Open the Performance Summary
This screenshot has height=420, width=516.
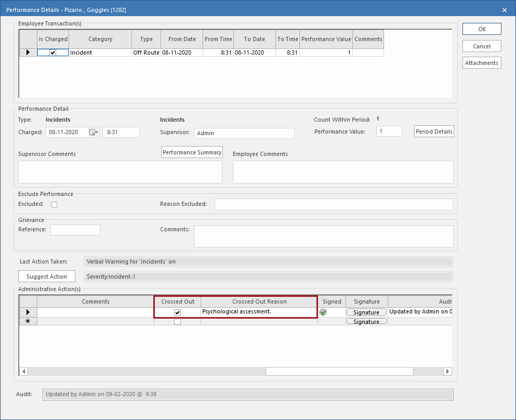click(192, 152)
